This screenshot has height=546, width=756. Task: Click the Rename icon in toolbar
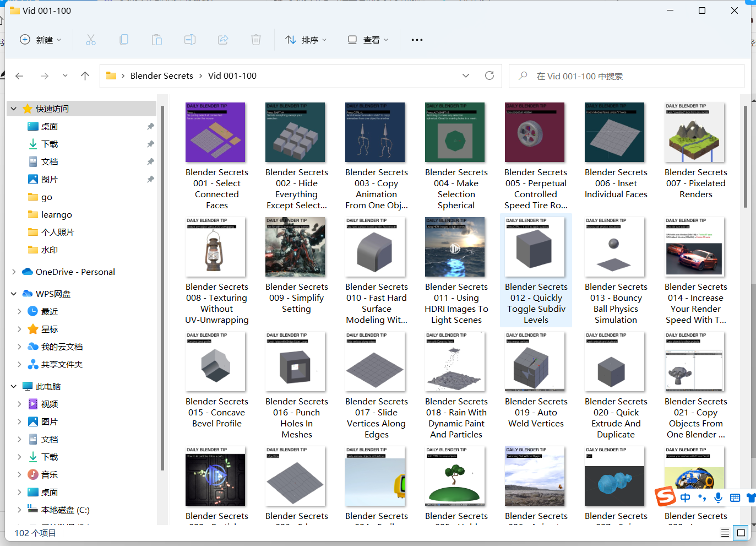tap(190, 40)
